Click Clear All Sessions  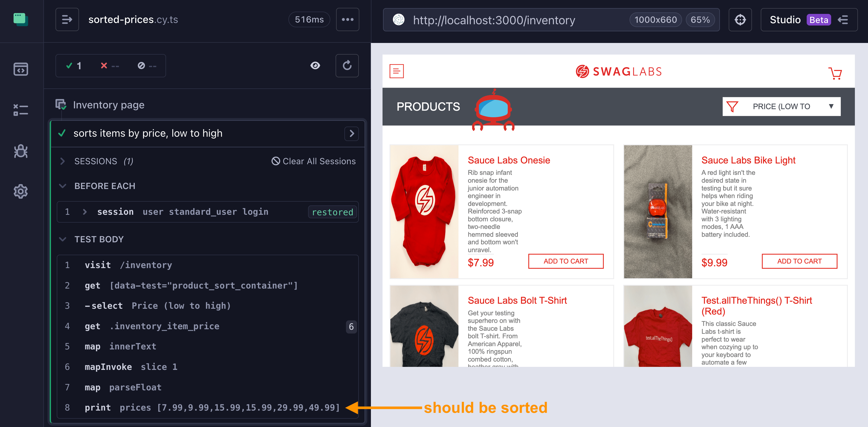pyautogui.click(x=313, y=161)
